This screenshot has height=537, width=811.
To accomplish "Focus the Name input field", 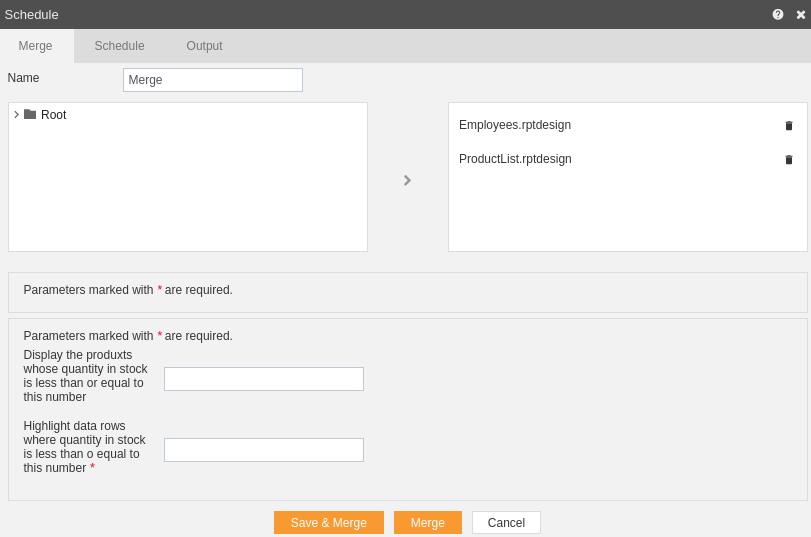I will [213, 80].
